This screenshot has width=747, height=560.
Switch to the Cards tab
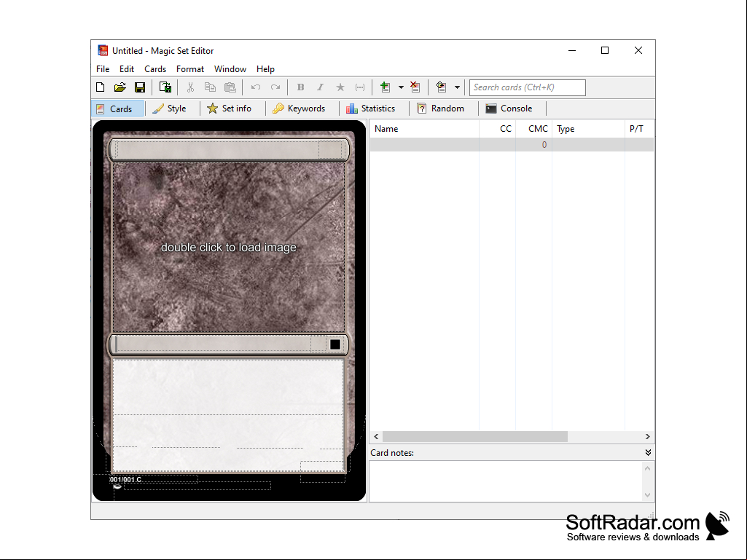click(x=117, y=109)
